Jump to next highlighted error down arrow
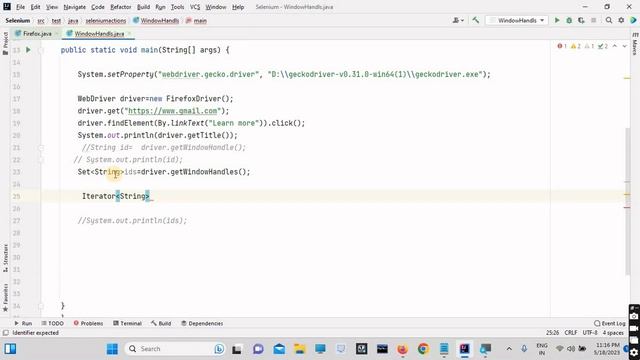The width and height of the screenshot is (640, 360). click(624, 46)
